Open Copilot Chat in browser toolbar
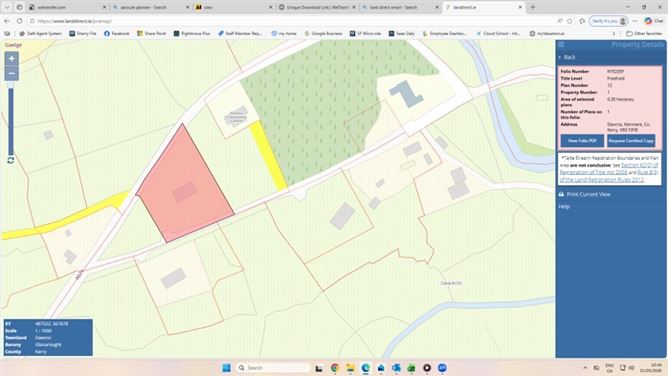 point(654,21)
